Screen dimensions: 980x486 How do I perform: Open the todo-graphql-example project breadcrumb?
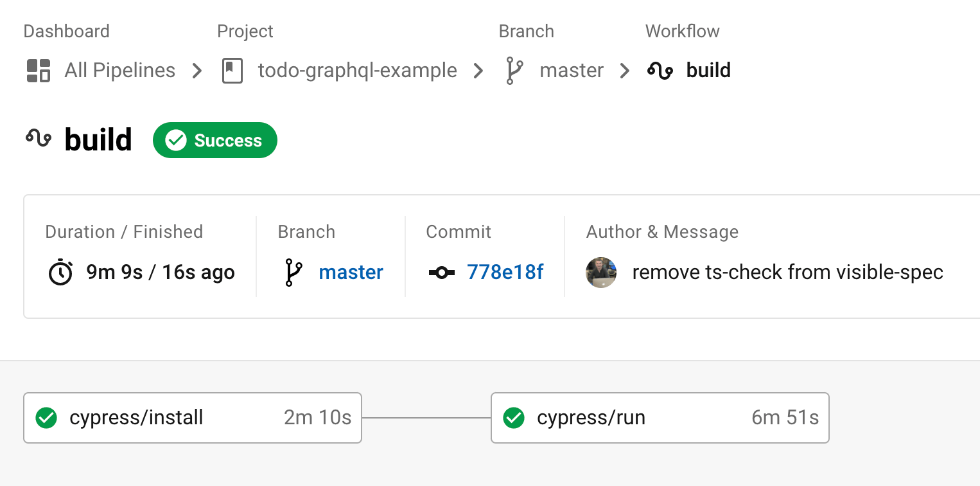(358, 70)
